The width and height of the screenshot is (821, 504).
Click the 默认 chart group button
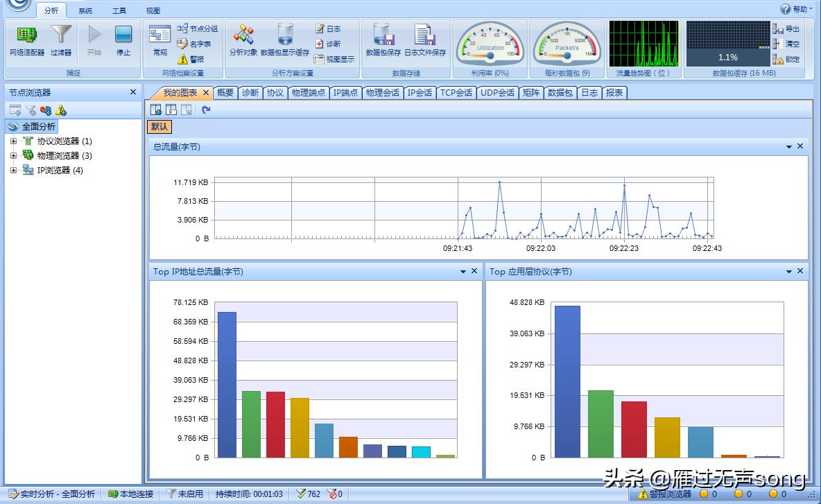pos(158,127)
